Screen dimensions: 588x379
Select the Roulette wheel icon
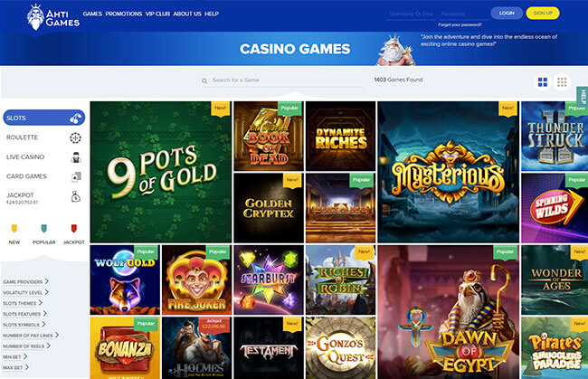click(75, 138)
